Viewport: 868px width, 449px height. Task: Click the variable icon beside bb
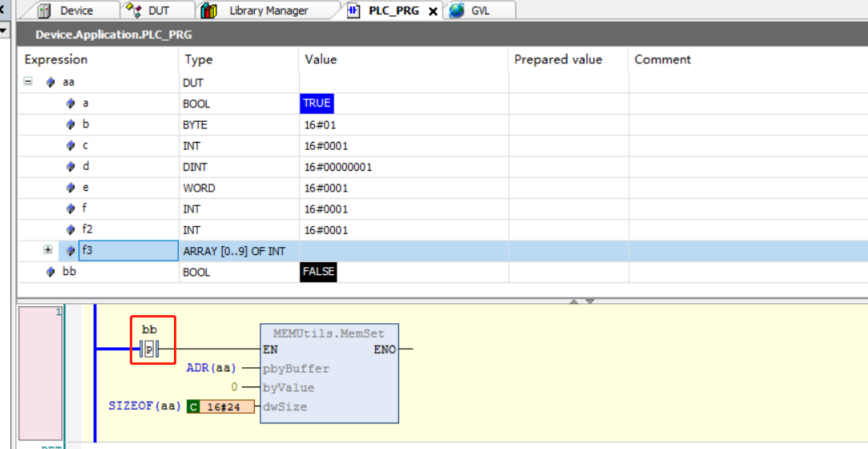click(x=51, y=272)
